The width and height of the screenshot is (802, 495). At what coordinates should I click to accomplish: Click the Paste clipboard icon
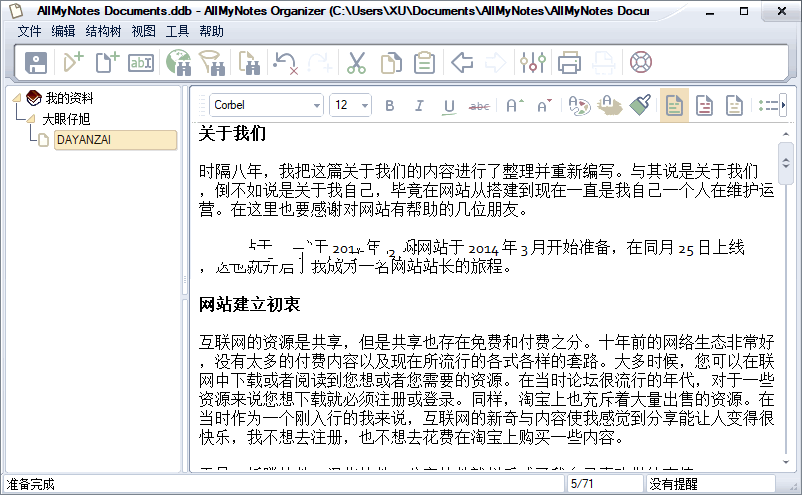[425, 63]
